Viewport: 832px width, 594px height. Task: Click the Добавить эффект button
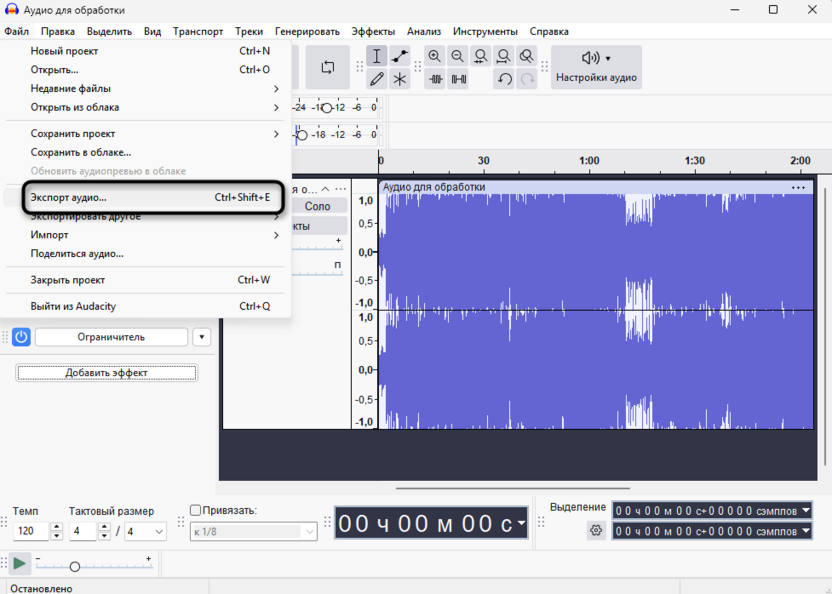(x=107, y=373)
